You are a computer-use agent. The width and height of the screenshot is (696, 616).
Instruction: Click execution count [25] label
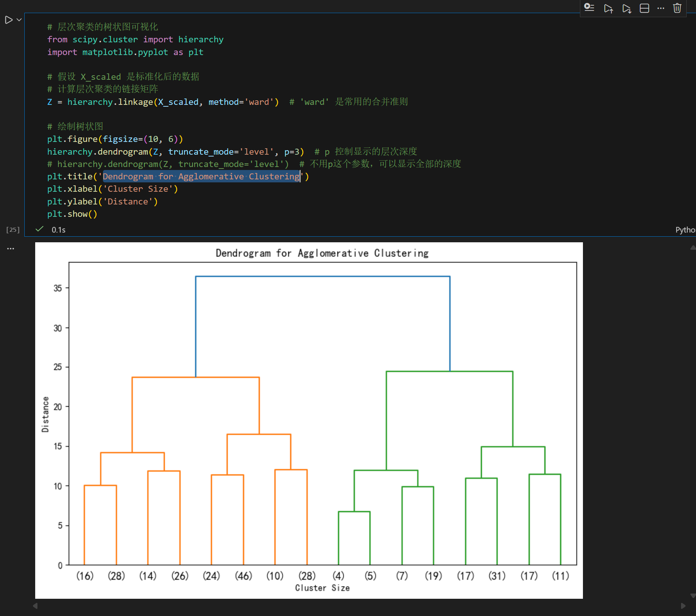[x=13, y=230]
